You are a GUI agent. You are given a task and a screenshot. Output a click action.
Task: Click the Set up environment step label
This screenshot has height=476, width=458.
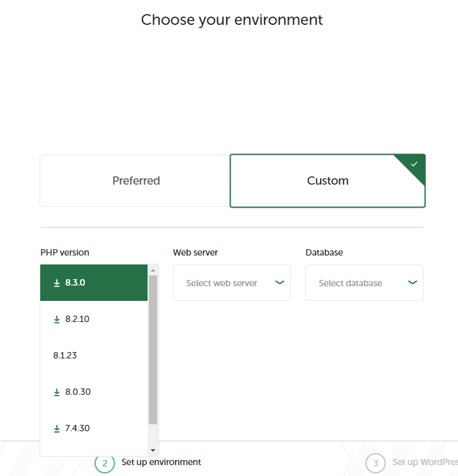tap(161, 462)
